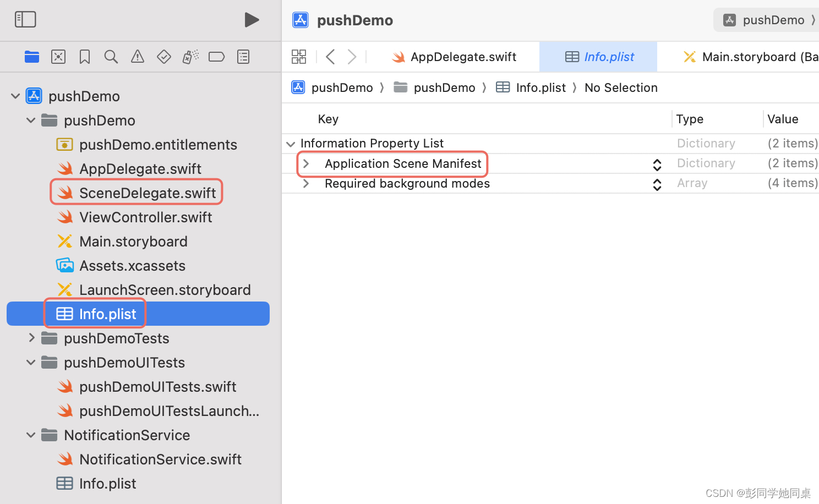Screen dimensions: 819x504
Task: Open key stepper for Required background modes
Action: click(657, 184)
